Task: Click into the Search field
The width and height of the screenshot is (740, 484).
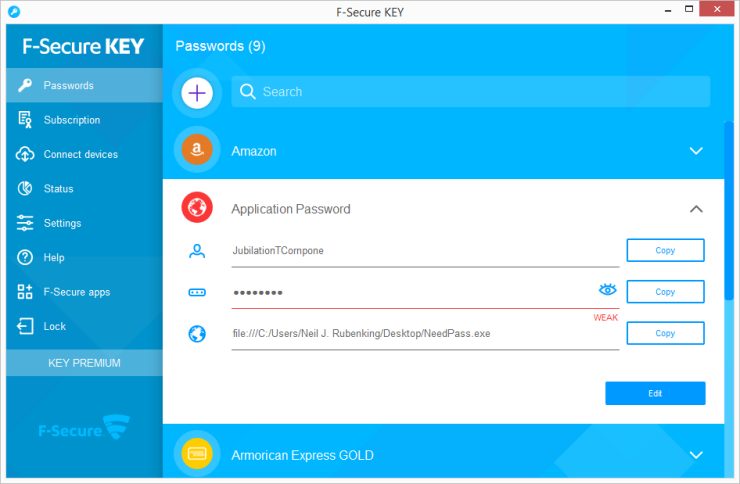Action: (x=471, y=92)
